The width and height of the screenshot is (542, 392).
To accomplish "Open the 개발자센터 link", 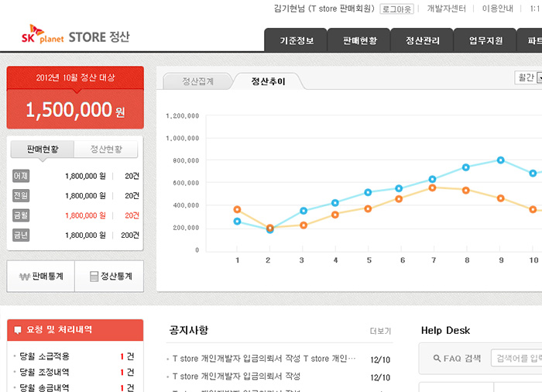I will point(446,9).
